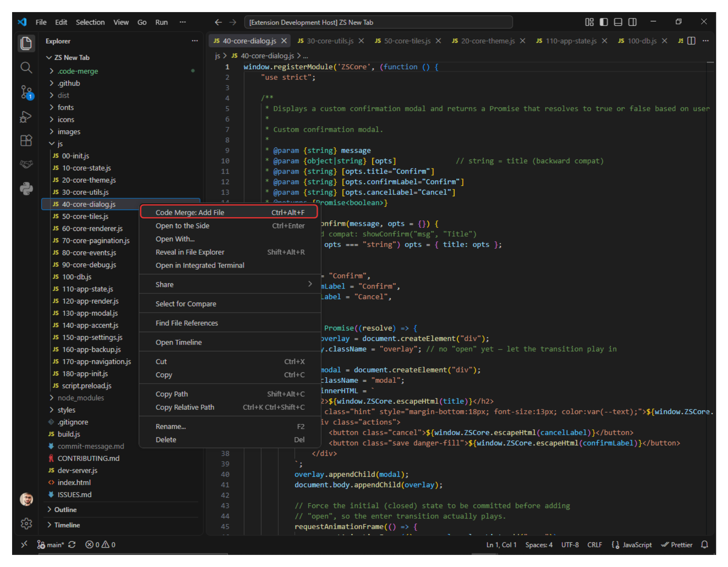The image size is (728, 567).
Task: Change CRLF end of line sequence
Action: pos(594,544)
